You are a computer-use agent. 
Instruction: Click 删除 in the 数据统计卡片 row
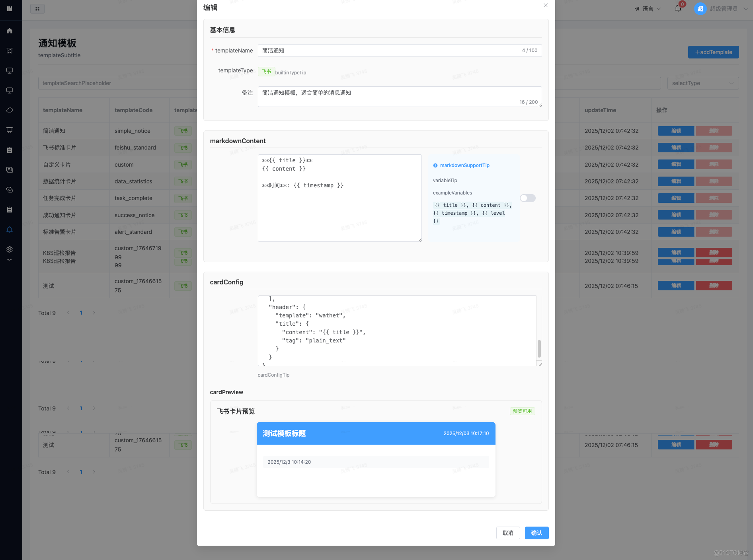coord(714,181)
